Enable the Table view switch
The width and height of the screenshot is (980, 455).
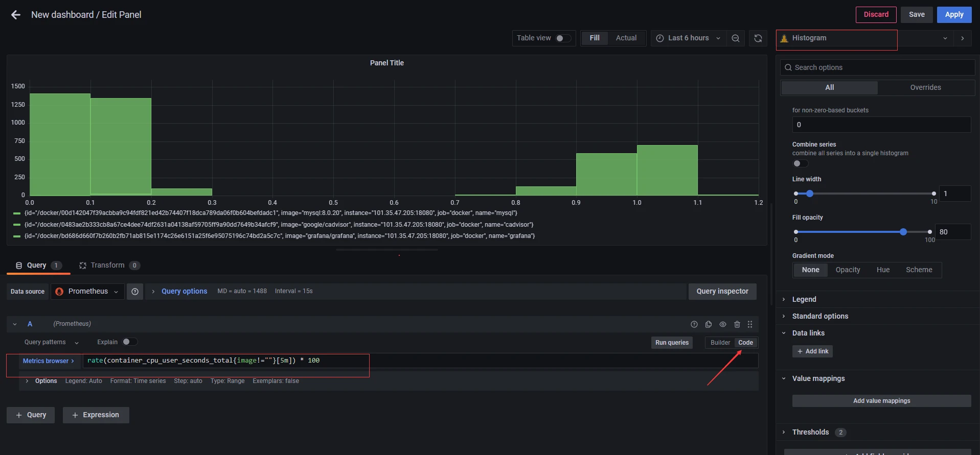[x=563, y=38]
